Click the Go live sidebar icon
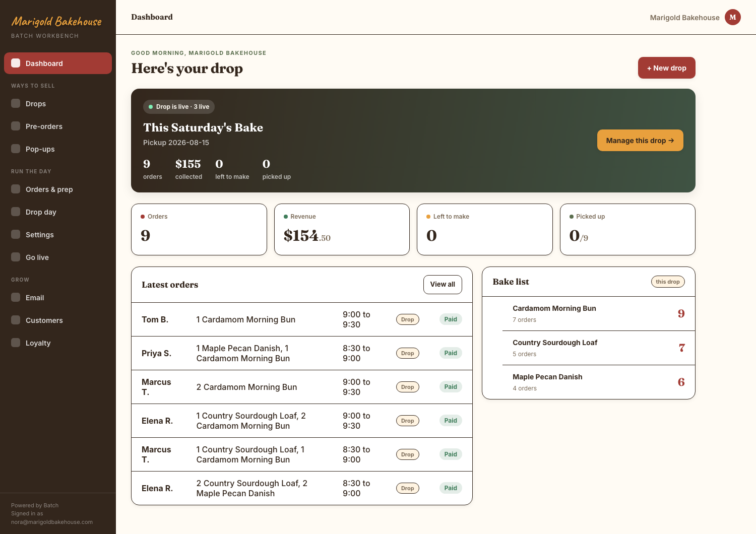Image resolution: width=756 pixels, height=534 pixels. pyautogui.click(x=16, y=257)
